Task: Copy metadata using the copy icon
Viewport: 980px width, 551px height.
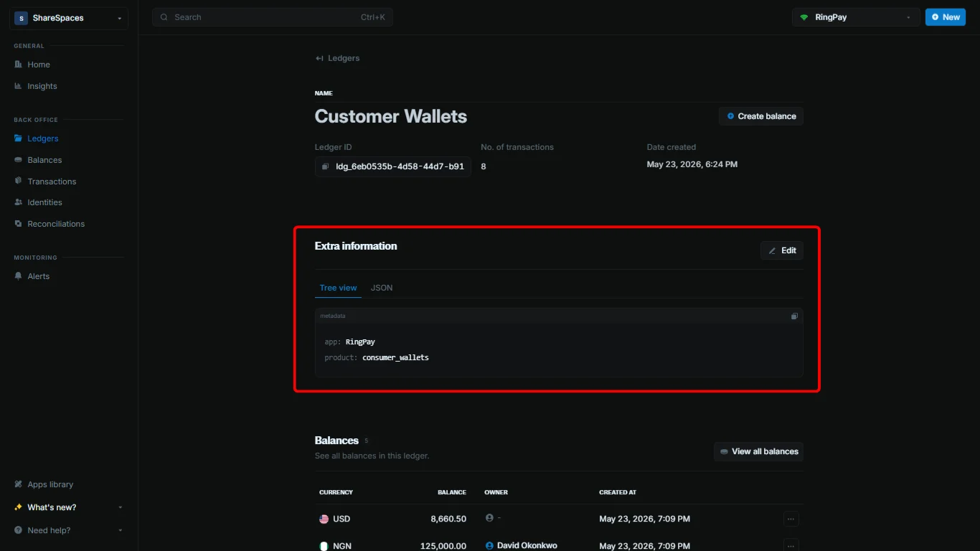Action: 794,316
